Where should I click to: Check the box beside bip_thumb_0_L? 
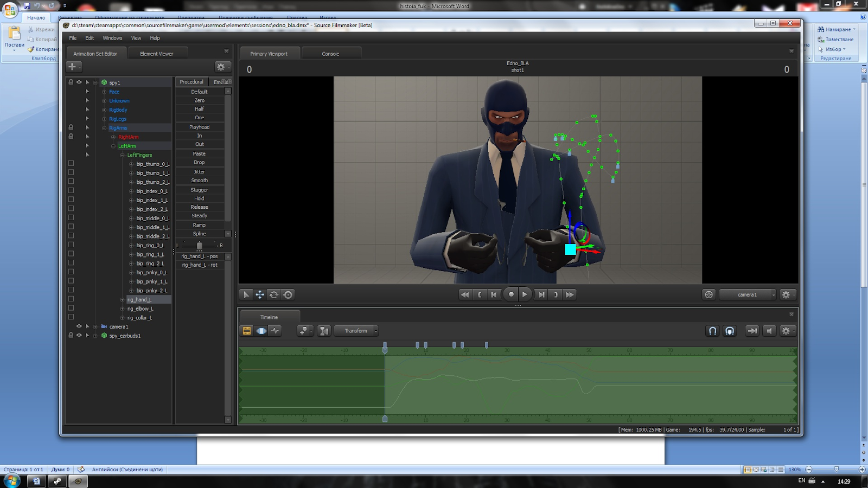click(x=71, y=164)
